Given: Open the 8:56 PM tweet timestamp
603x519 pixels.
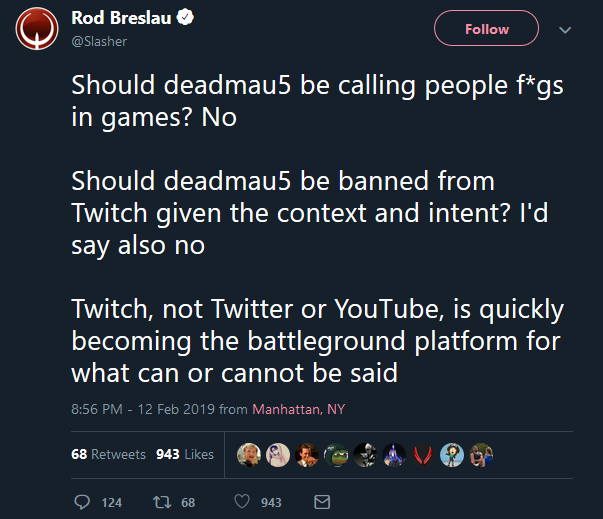Looking at the screenshot, I should [134, 409].
